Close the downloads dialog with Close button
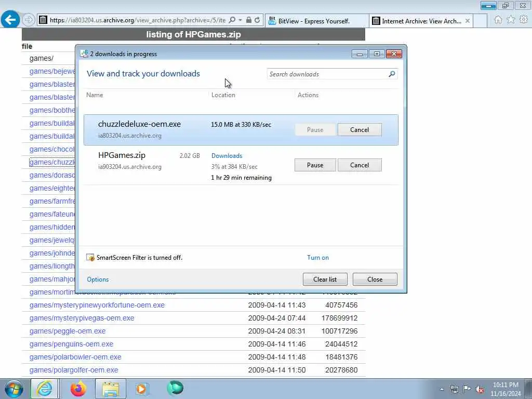Image resolution: width=532 pixels, height=399 pixels. click(x=375, y=279)
